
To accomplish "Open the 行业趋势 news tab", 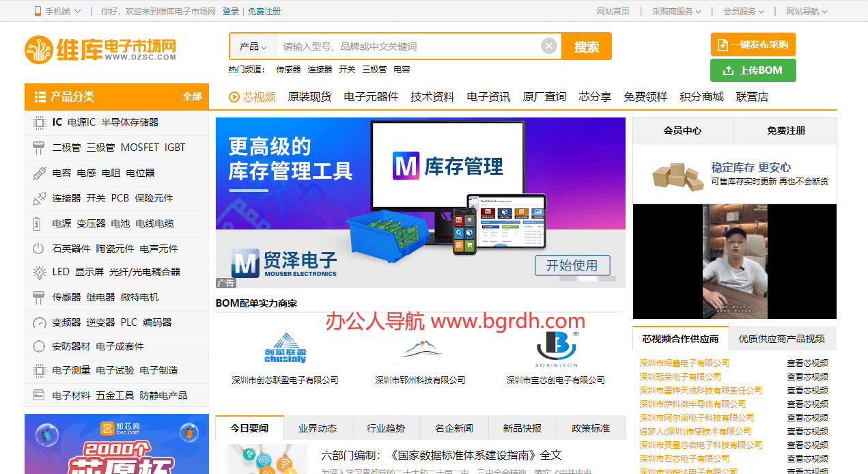I will pos(385,428).
